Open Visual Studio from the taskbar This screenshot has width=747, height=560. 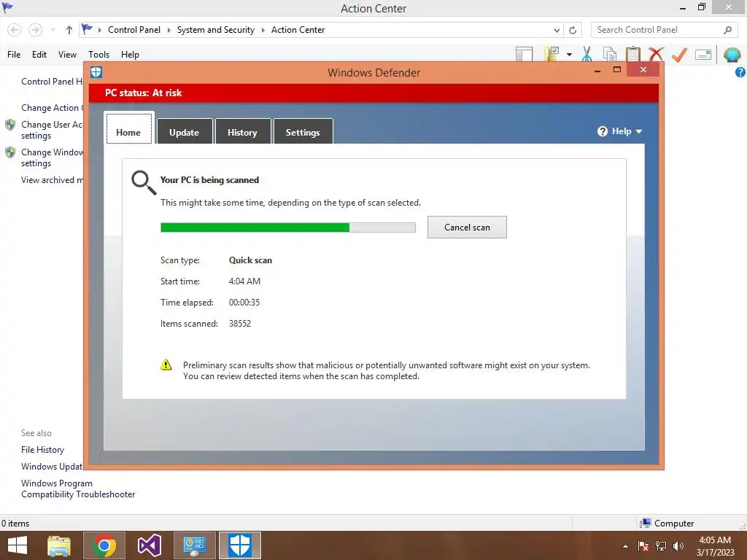point(149,545)
